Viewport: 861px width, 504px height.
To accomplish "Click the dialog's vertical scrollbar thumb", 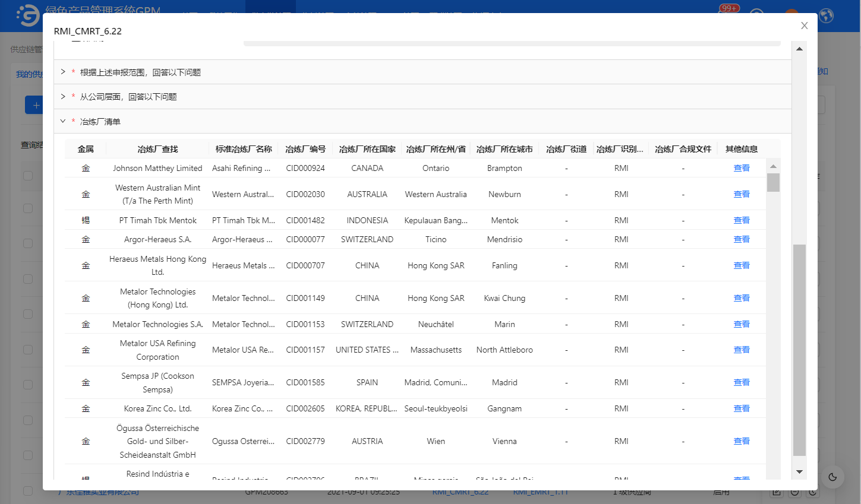I will [799, 350].
